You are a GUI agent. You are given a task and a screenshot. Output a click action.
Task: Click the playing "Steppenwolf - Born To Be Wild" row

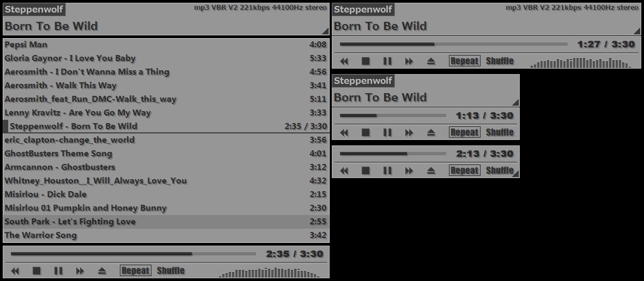166,126
